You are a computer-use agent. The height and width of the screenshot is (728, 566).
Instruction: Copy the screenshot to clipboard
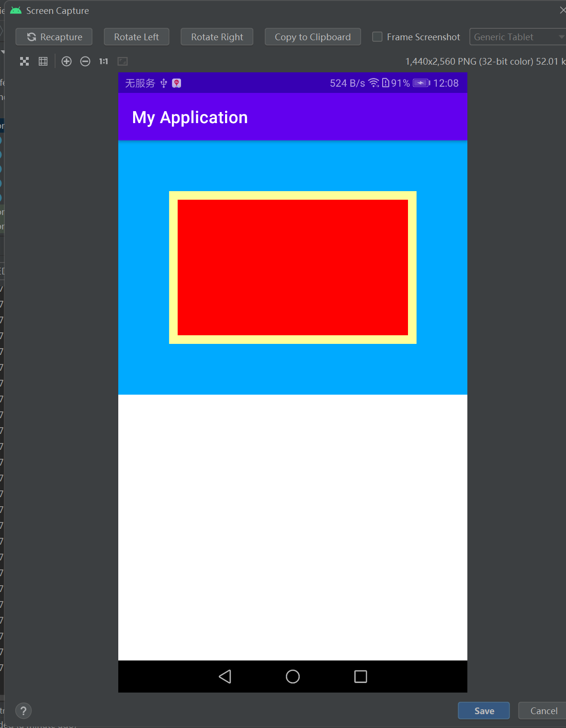pyautogui.click(x=313, y=37)
